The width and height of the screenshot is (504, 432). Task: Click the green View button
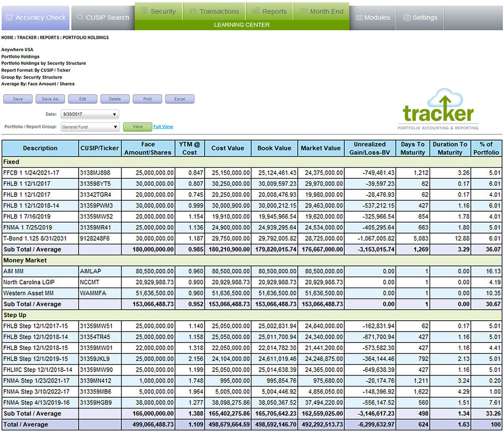click(x=137, y=127)
